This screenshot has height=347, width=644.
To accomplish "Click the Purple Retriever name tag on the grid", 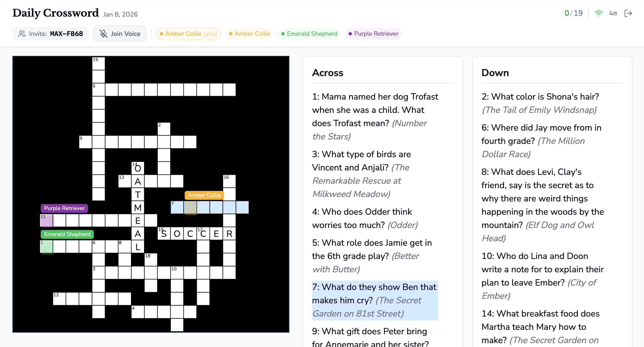I will [64, 208].
